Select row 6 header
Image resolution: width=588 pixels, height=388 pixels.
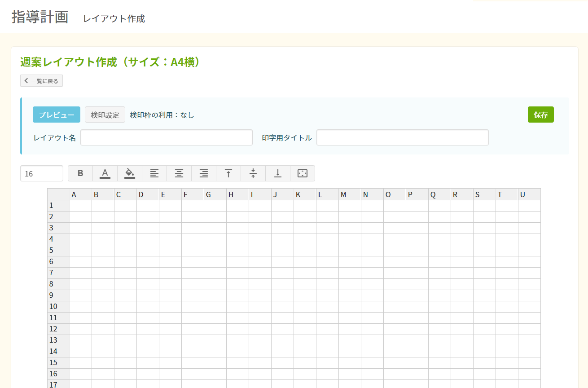point(58,262)
